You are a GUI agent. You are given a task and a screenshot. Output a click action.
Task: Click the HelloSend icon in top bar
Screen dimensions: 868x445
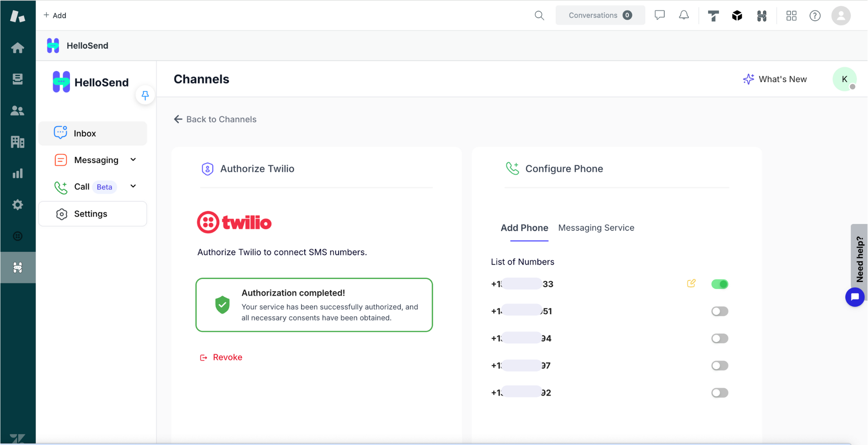(x=762, y=16)
